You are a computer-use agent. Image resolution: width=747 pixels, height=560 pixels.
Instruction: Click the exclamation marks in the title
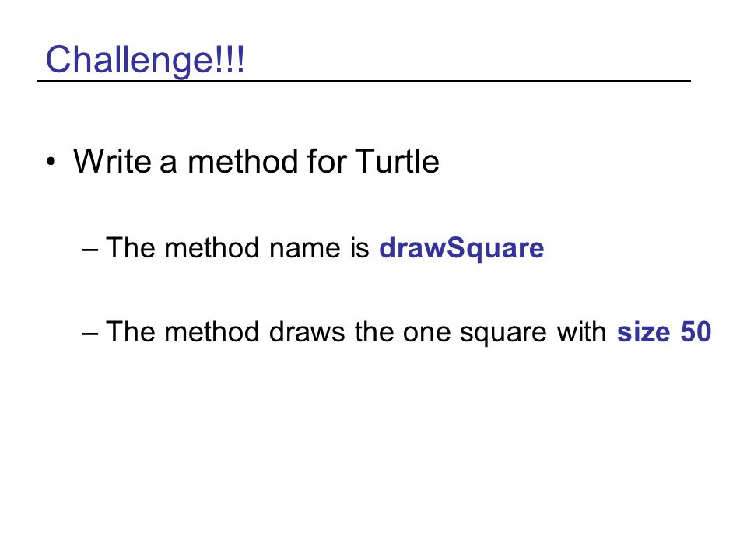pyautogui.click(x=230, y=59)
